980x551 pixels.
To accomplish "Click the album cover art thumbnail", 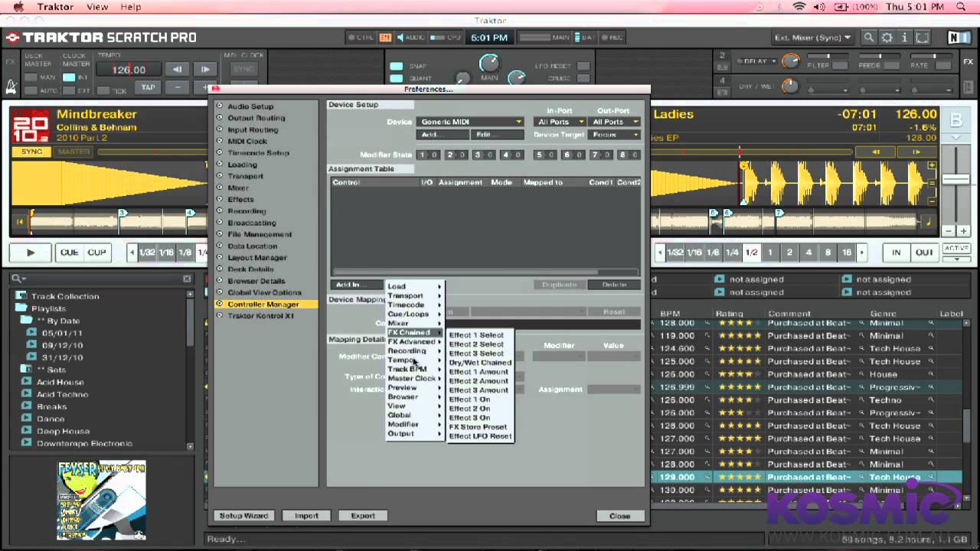I will pyautogui.click(x=101, y=500).
